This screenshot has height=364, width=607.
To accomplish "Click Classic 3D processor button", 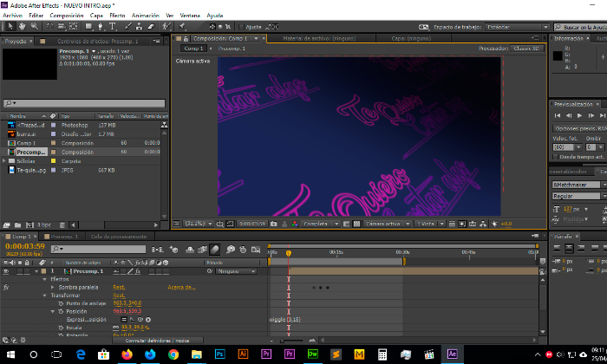I will pyautogui.click(x=526, y=49).
